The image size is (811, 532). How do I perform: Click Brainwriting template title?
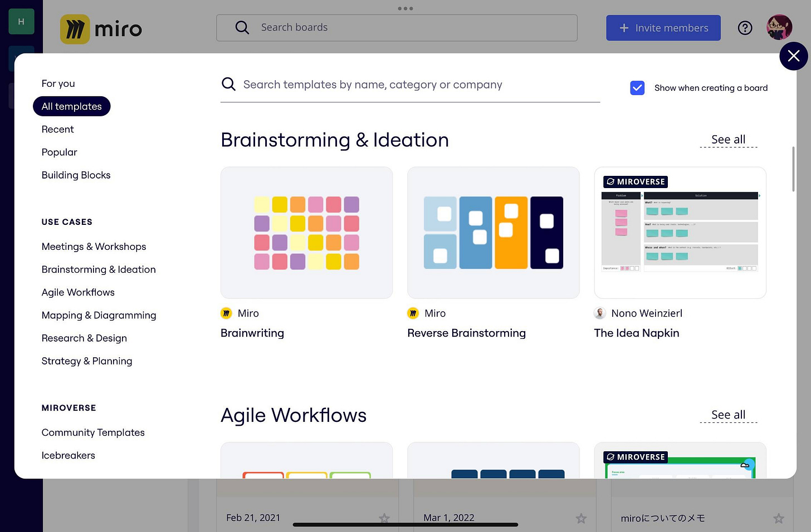(252, 333)
